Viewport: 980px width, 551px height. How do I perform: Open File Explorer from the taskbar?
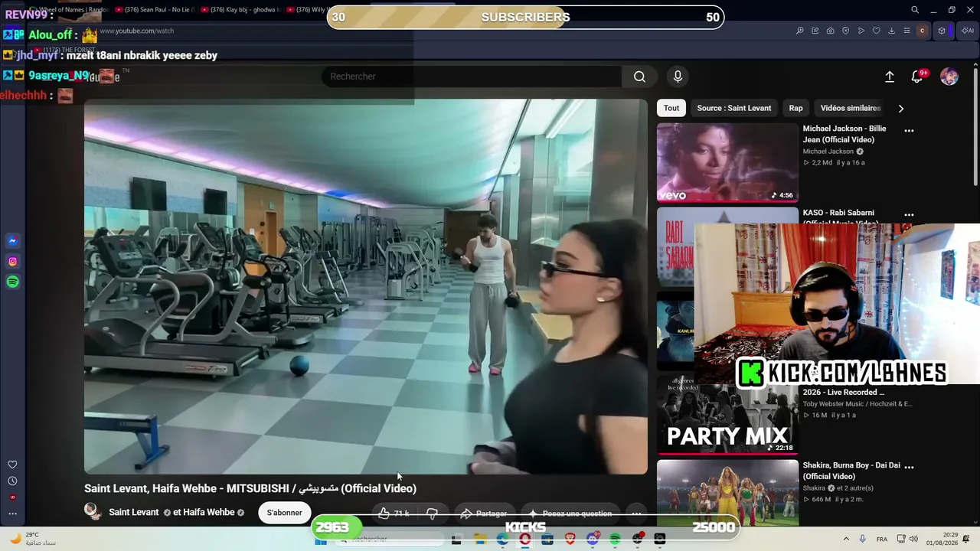click(480, 539)
